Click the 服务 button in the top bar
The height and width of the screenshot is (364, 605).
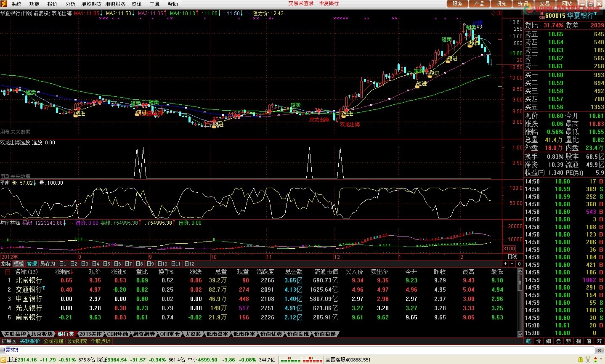[x=458, y=3]
